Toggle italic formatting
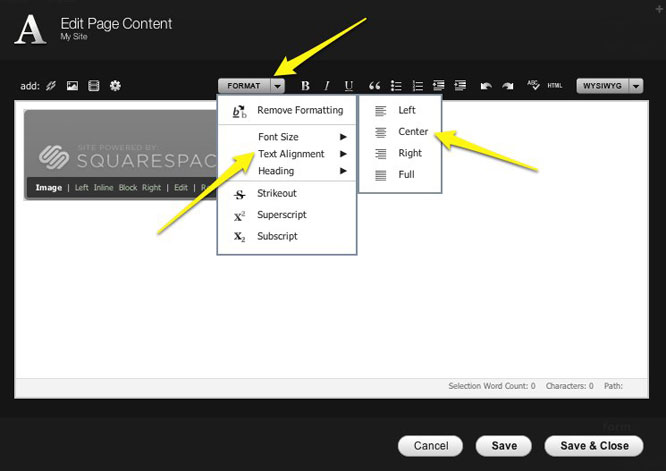666x471 pixels. click(326, 86)
